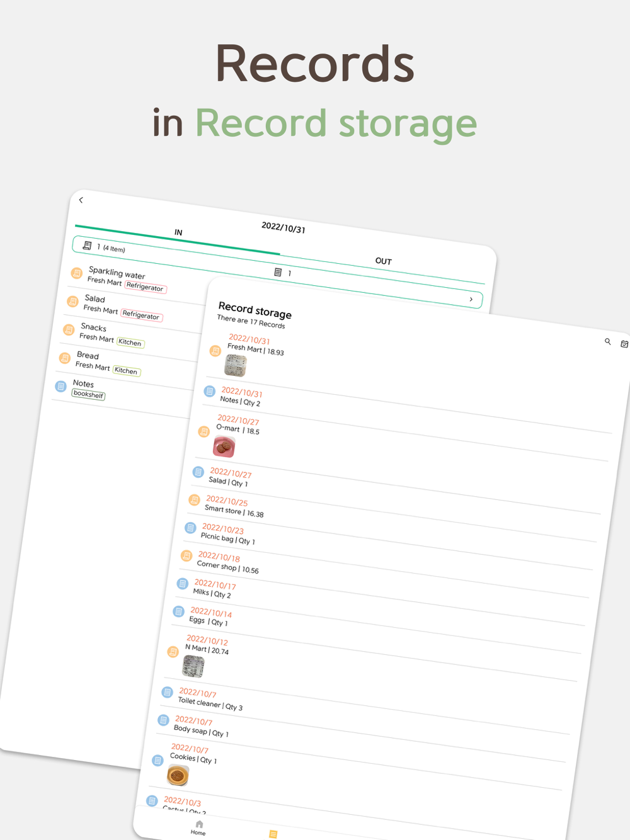Select the Snacks item in the list
630x840 pixels.
[93, 327]
